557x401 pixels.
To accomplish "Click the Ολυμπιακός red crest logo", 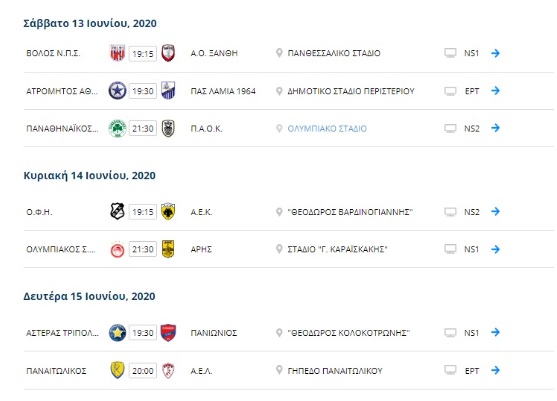I will click(x=117, y=249).
